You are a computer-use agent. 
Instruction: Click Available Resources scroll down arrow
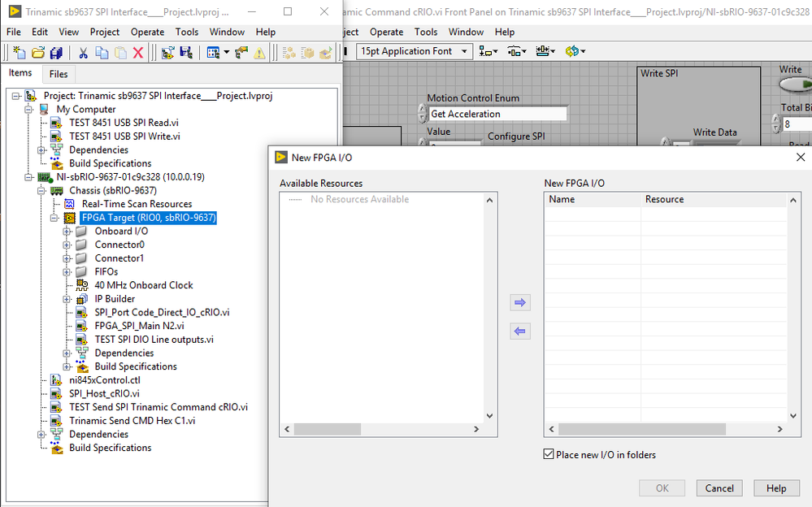coord(490,416)
